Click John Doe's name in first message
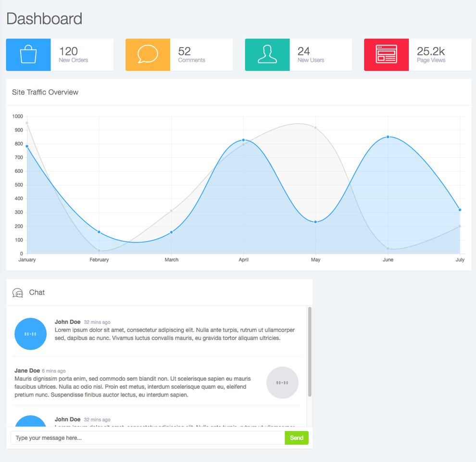 67,322
